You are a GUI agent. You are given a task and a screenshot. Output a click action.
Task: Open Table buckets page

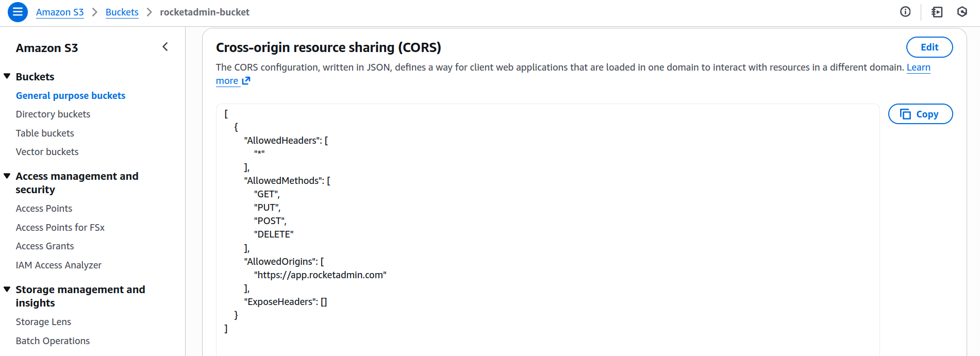(45, 133)
